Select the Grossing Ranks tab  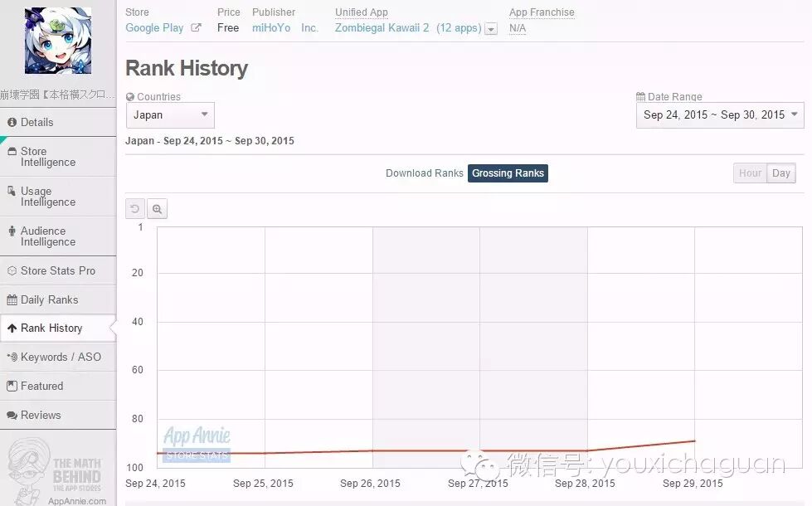point(508,173)
